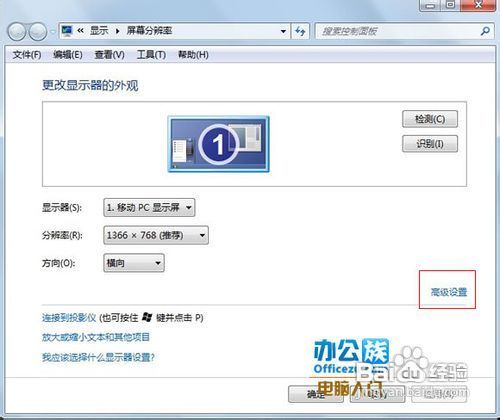Expand the 方向(O) orientation dropdown
Viewport: 500px width, 420px height.
tap(134, 263)
